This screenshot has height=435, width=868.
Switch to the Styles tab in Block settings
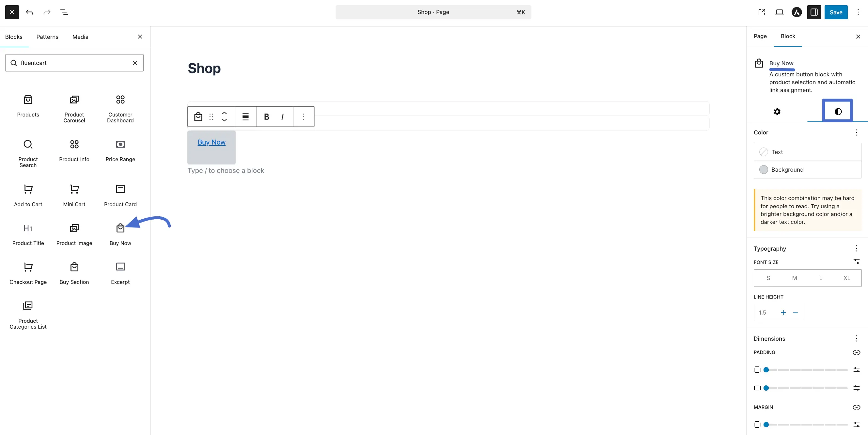click(x=838, y=111)
